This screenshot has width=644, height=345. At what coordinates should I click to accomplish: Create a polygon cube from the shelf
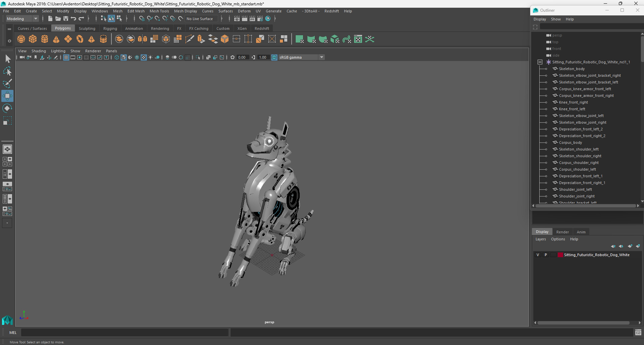click(x=33, y=39)
